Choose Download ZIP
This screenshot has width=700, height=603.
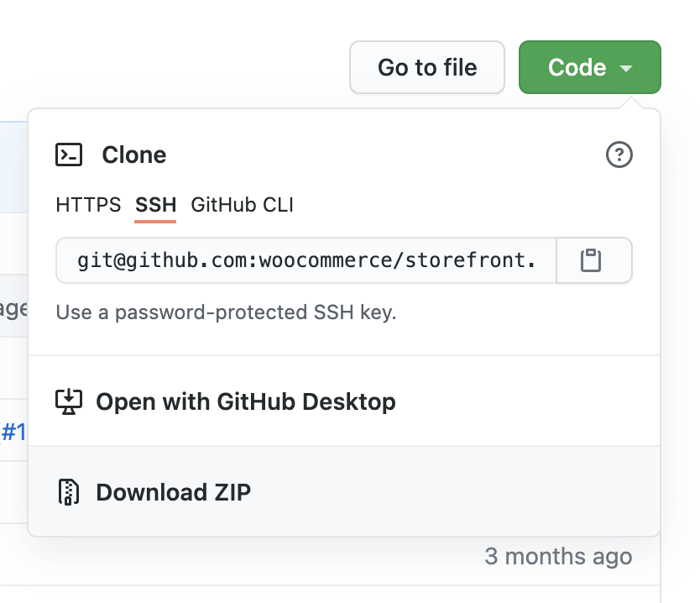coord(174,492)
